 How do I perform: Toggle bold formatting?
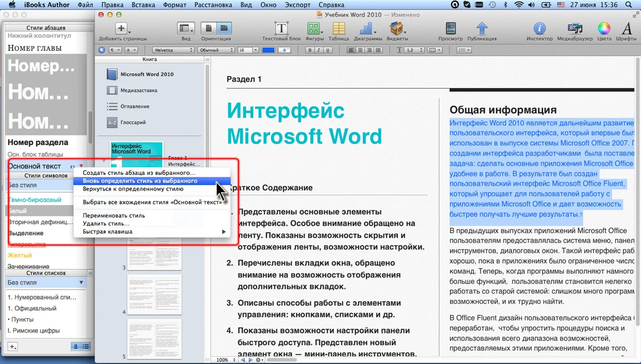310,50
